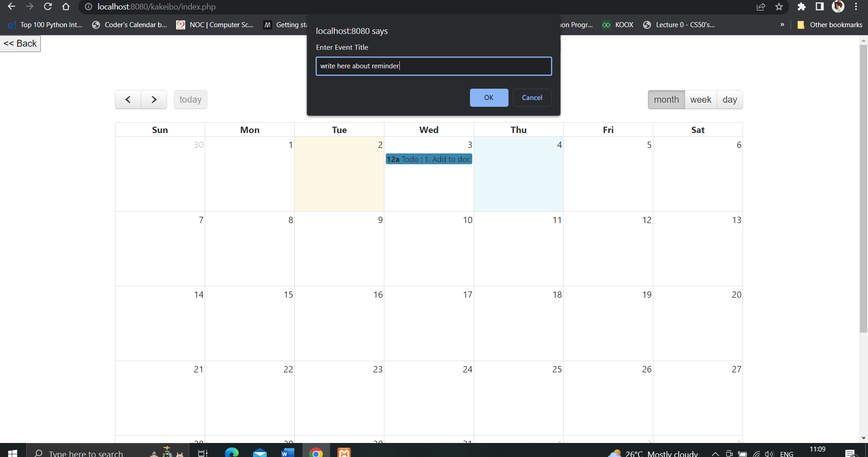Open the Extensions puzzle icon
The image size is (868, 457).
802,7
